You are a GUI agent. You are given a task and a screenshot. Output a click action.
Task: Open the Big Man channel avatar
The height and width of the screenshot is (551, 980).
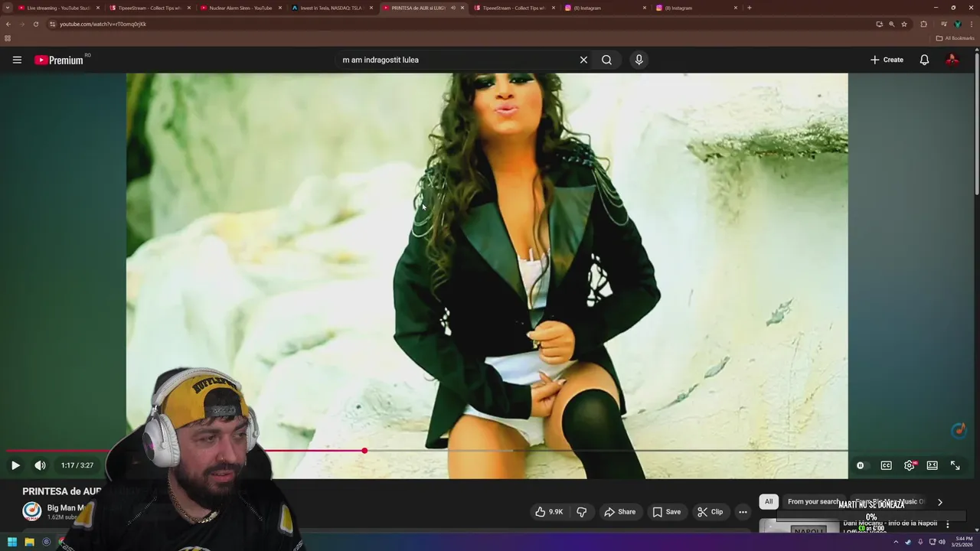pos(31,511)
